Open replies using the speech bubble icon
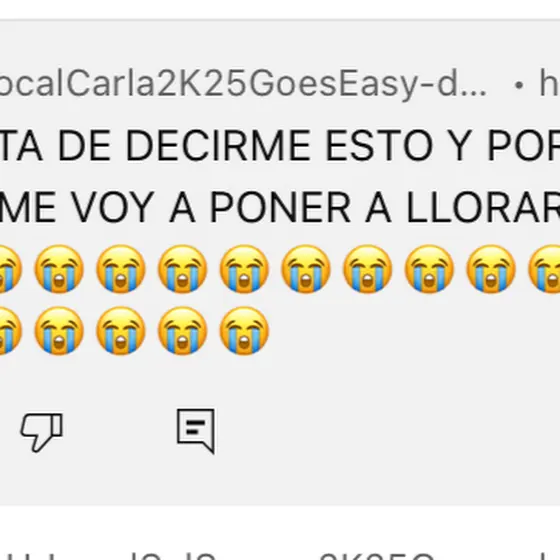Screen dimensions: 560x560 pos(196,431)
